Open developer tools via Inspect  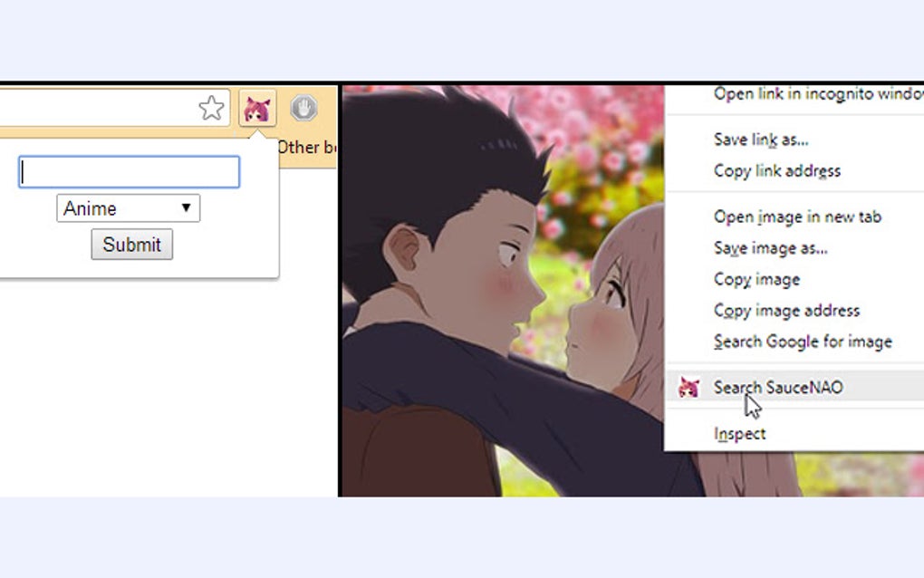click(740, 433)
